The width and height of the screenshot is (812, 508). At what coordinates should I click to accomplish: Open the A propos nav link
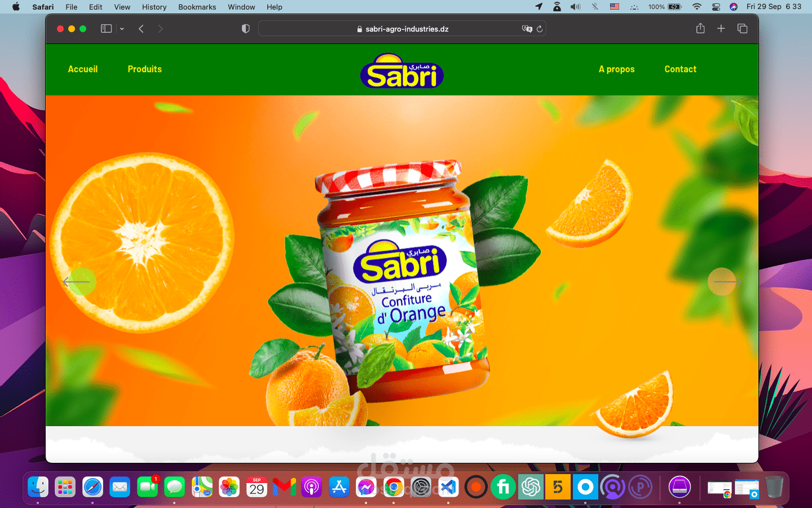pos(616,69)
